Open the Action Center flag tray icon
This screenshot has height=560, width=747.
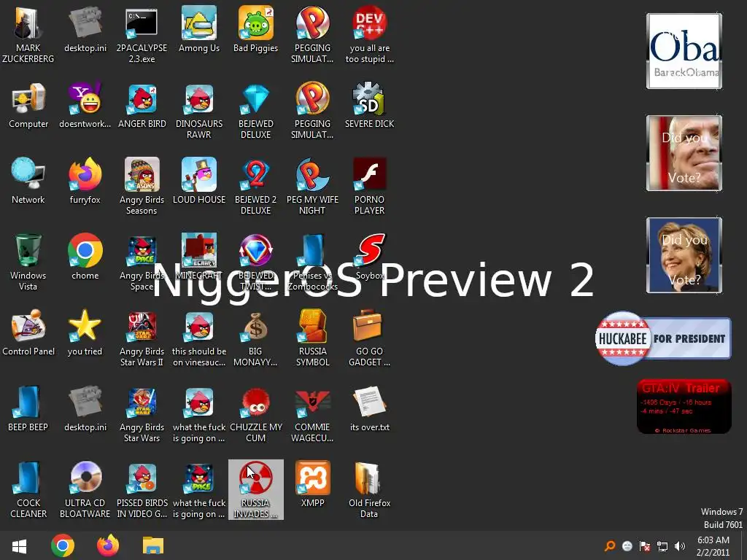tap(645, 545)
